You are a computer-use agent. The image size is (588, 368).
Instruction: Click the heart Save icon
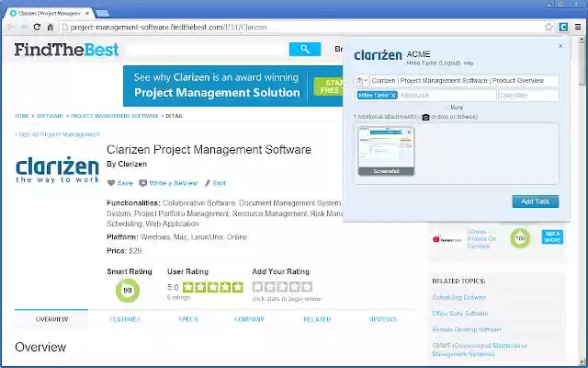111,183
